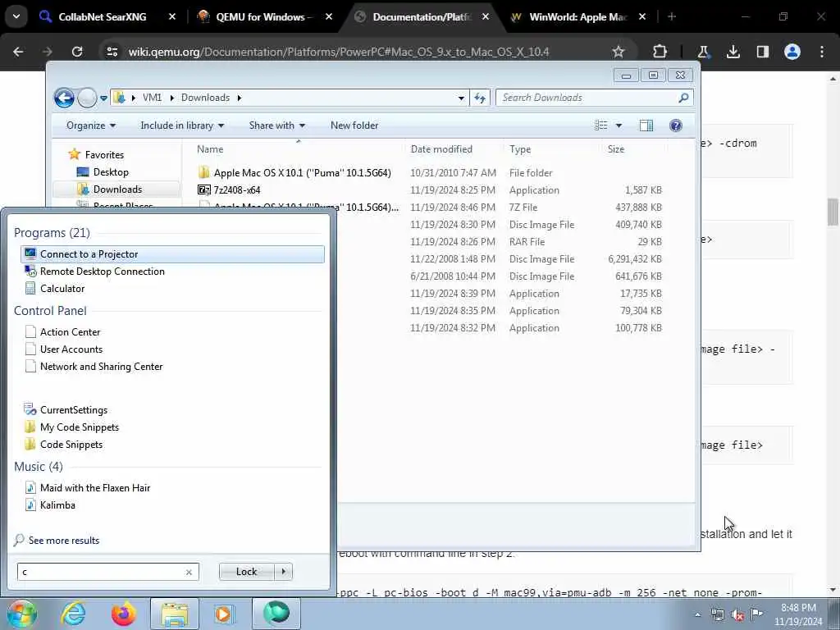This screenshot has width=840, height=630.
Task: Select Connect to a Projector result
Action: click(172, 254)
